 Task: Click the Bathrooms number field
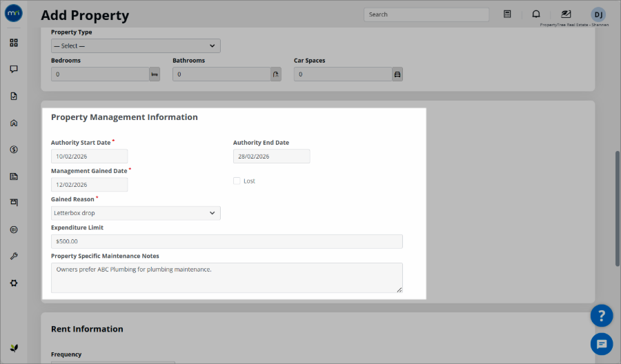(221, 74)
